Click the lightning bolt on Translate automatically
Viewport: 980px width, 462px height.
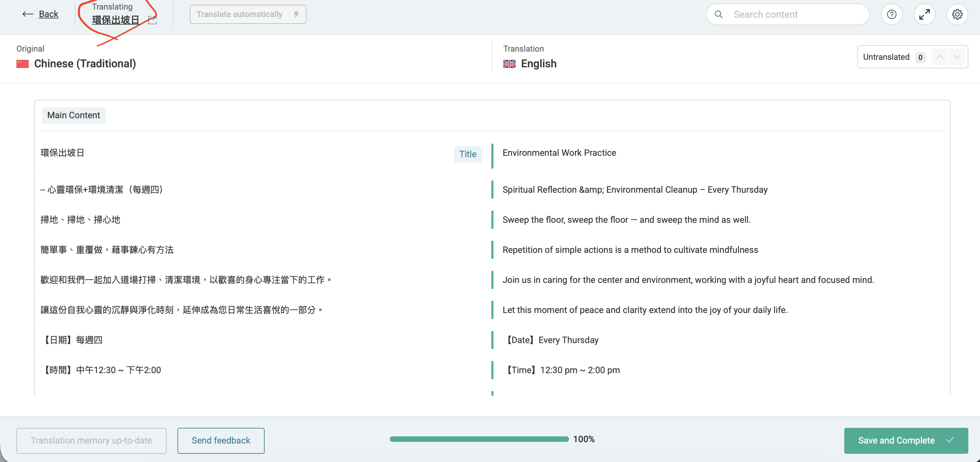click(296, 14)
